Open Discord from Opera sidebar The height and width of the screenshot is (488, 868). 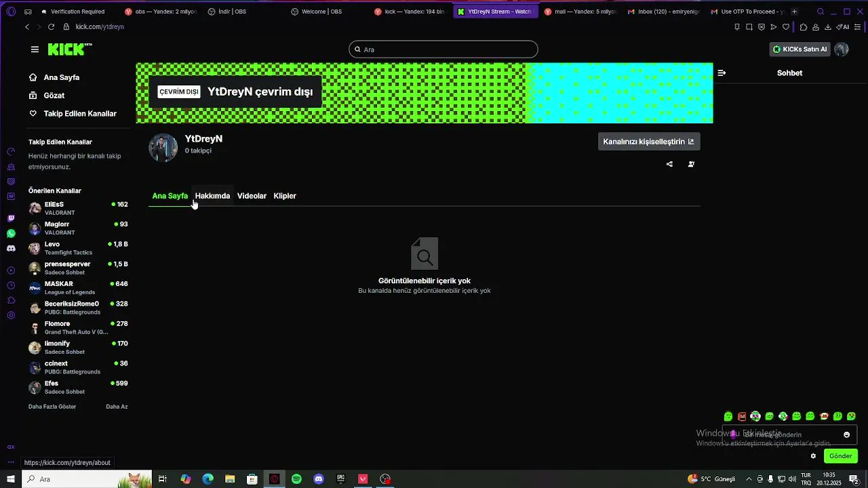point(11,249)
